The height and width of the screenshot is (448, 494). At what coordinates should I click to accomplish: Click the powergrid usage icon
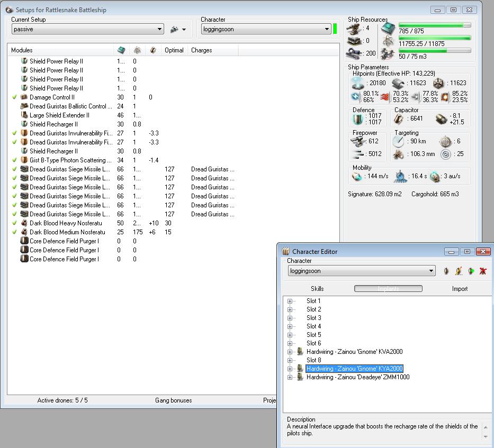[x=388, y=41]
